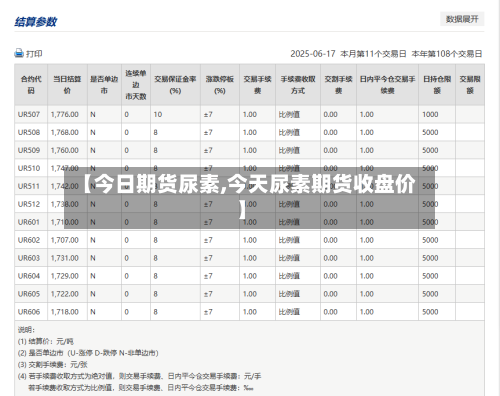This screenshot has height=396, width=500.
Task: Select note line (4) 若手续费收取方式为绝对值
Action: (139, 376)
